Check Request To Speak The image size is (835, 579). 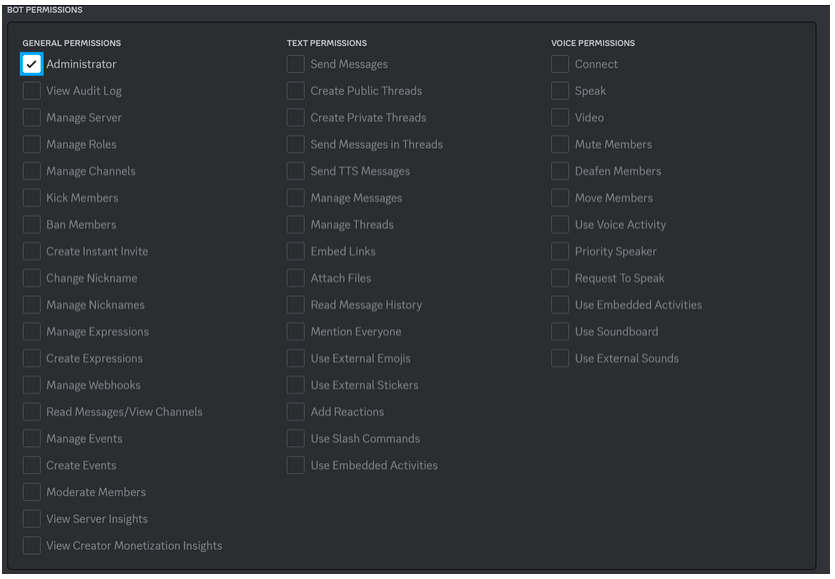(560, 278)
